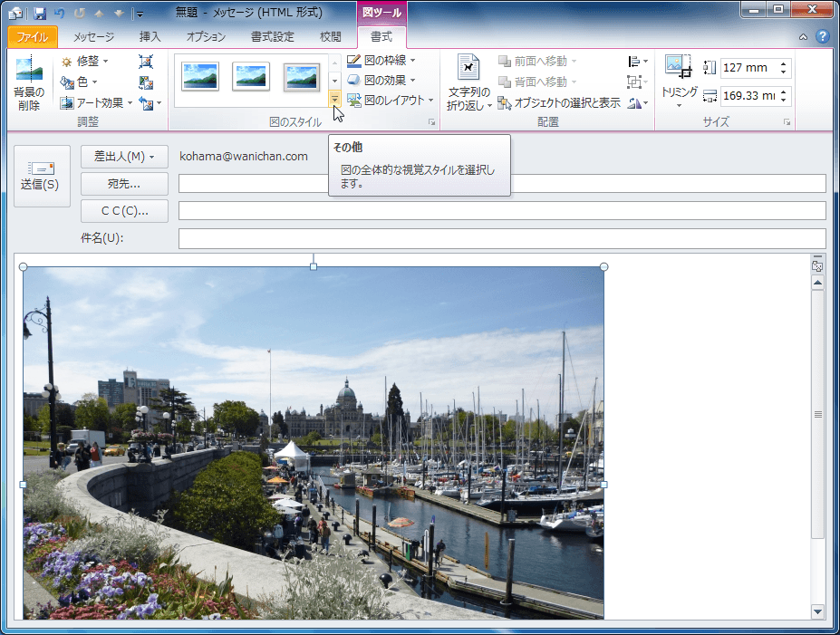Image resolution: width=840 pixels, height=635 pixels.
Task: Select the second picture style thumbnail
Action: pyautogui.click(x=251, y=76)
